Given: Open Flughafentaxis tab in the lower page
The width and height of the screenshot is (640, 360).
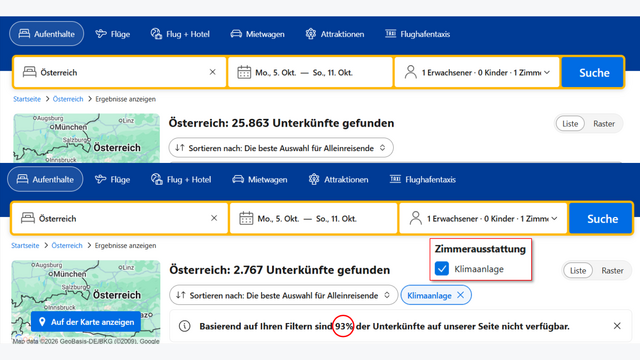Looking at the screenshot, I should [x=423, y=179].
